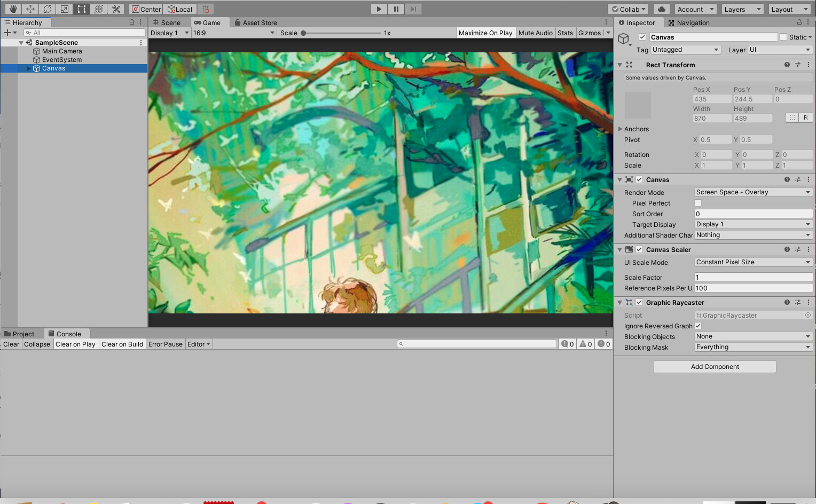Clear the Console log
Viewport: 816px width, 504px height.
point(11,344)
